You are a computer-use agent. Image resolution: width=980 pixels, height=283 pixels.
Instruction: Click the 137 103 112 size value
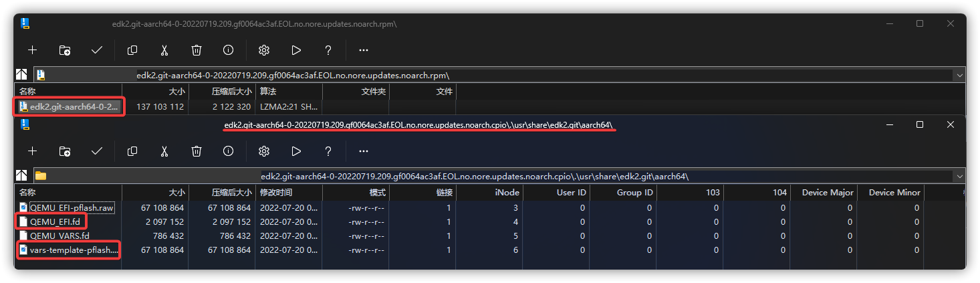pos(160,107)
